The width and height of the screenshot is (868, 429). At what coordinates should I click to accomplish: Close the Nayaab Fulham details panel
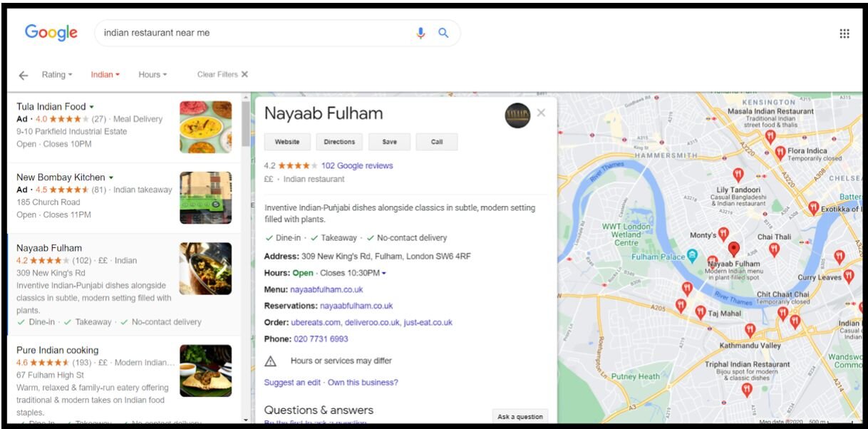pos(541,113)
